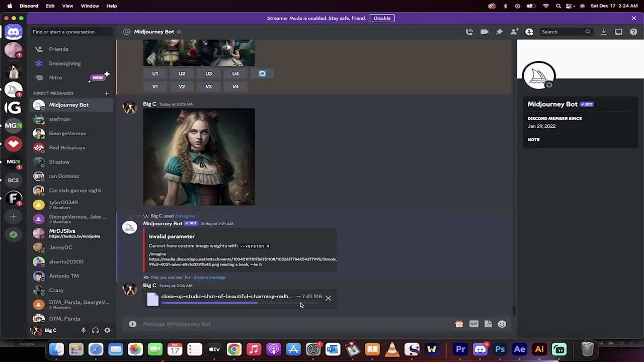This screenshot has width=644, height=362.
Task: Cancel the file upload with X
Action: (x=328, y=298)
